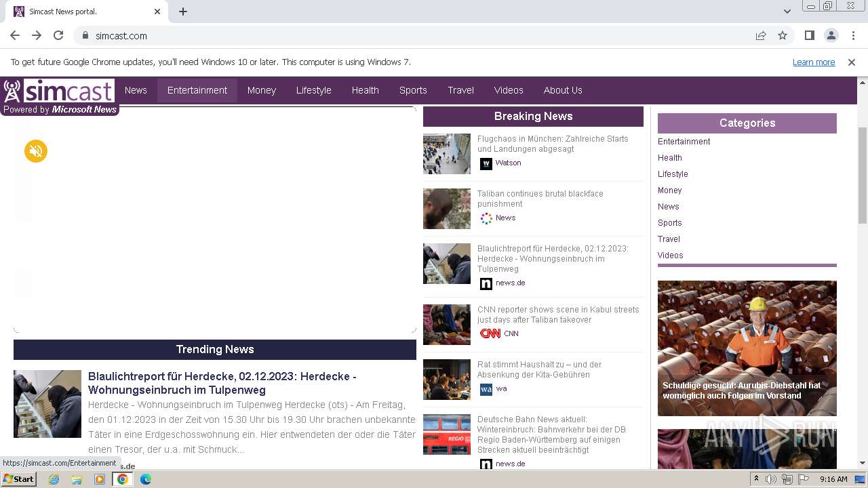This screenshot has height=488, width=868.
Task: Open the Videos menu item
Action: tap(509, 90)
